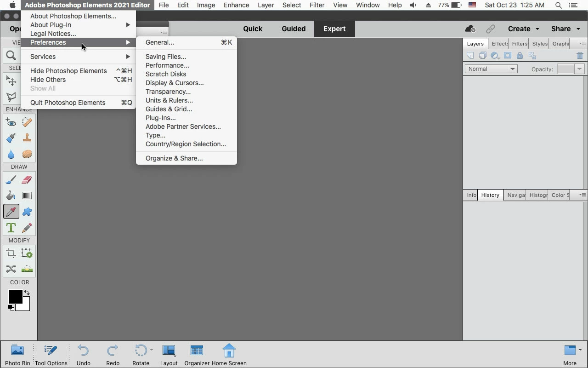Reset default colors black and white
The width and height of the screenshot is (588, 368).
11,308
